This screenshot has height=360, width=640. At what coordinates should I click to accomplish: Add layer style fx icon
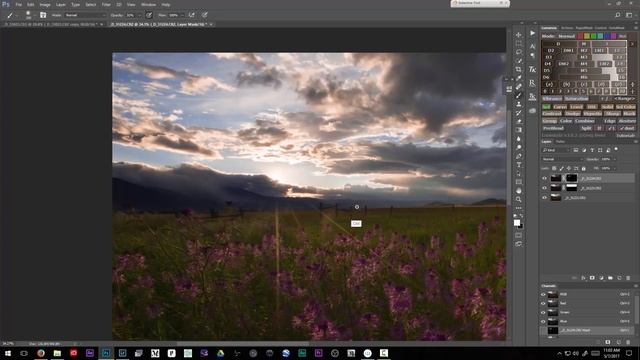point(583,278)
